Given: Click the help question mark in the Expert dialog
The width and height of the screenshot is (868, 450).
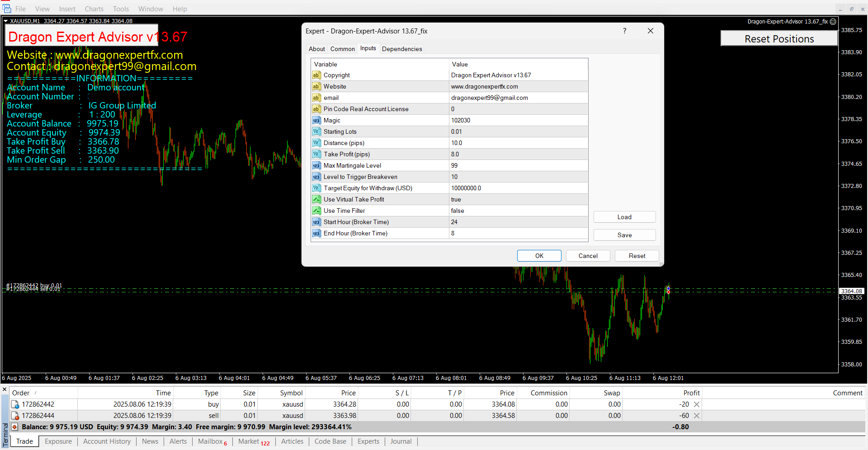Looking at the screenshot, I should tap(624, 31).
